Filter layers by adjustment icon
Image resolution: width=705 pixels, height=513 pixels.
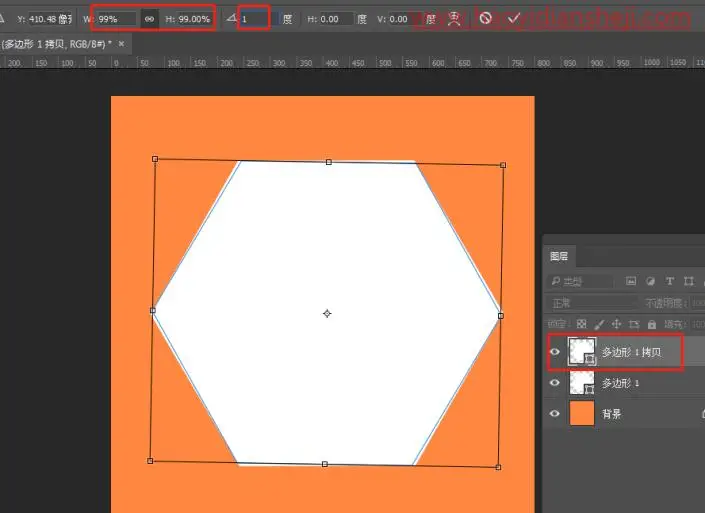coord(650,281)
